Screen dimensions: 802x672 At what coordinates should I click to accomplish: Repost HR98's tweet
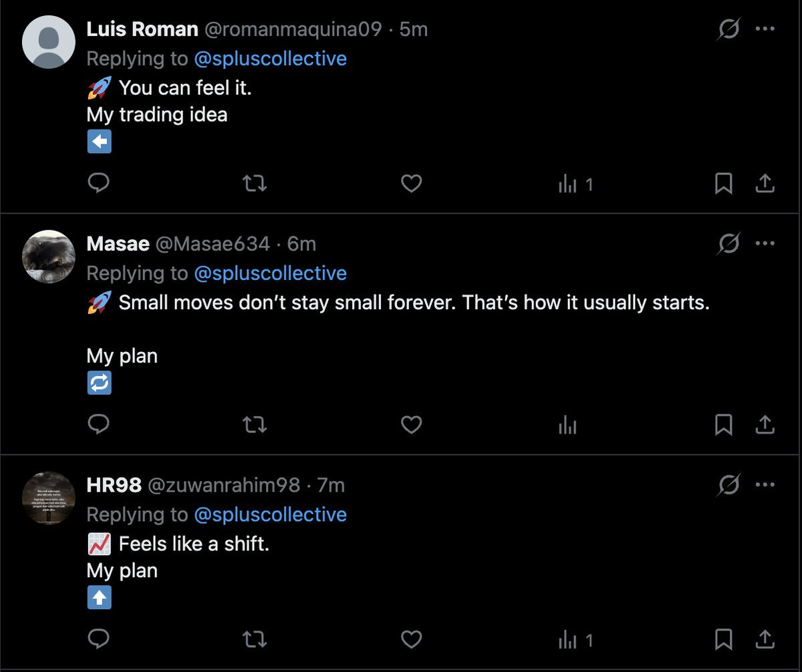254,640
